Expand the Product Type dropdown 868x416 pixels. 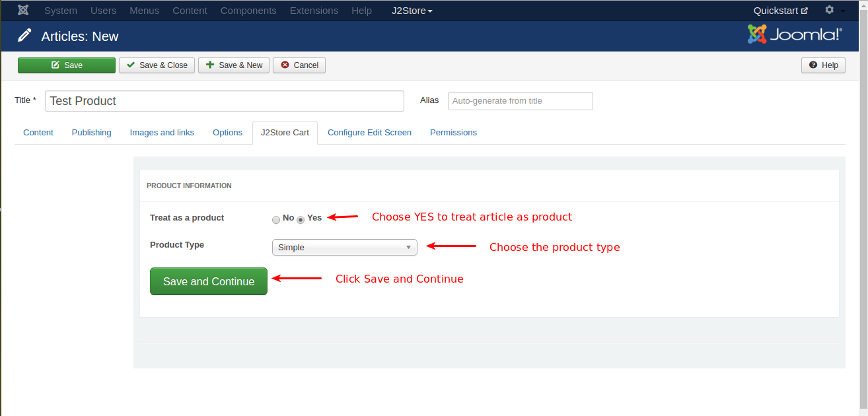[x=344, y=248]
